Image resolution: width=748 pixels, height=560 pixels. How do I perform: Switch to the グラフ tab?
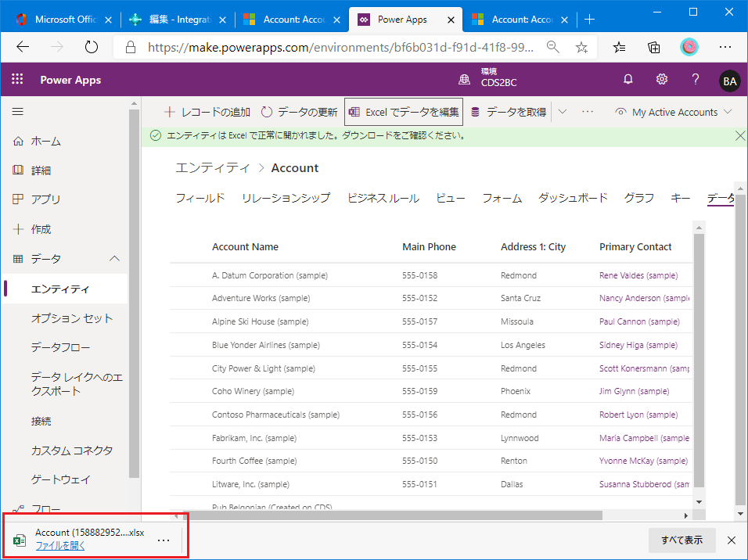[638, 198]
